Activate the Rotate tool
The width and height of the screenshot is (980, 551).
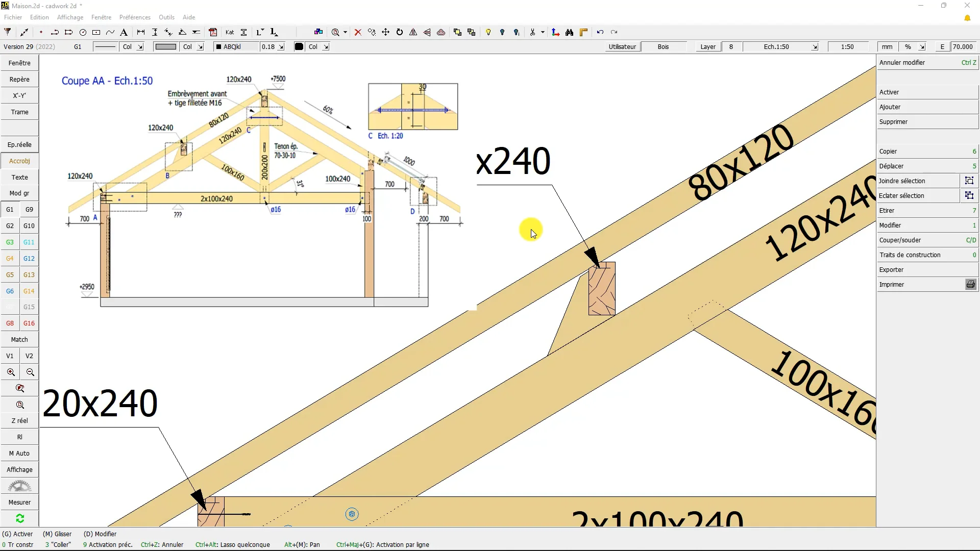[400, 32]
